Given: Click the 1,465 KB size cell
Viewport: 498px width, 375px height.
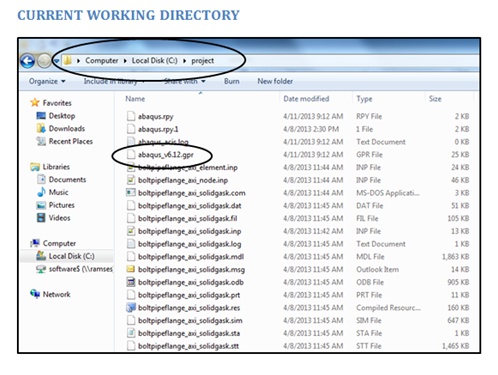Looking at the screenshot, I should 455,346.
